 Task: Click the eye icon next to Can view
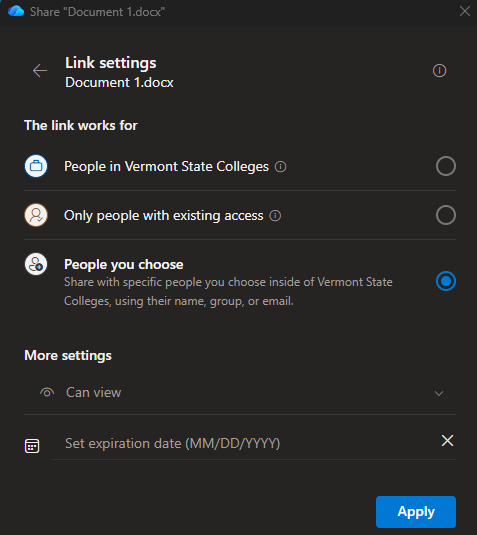(x=47, y=392)
